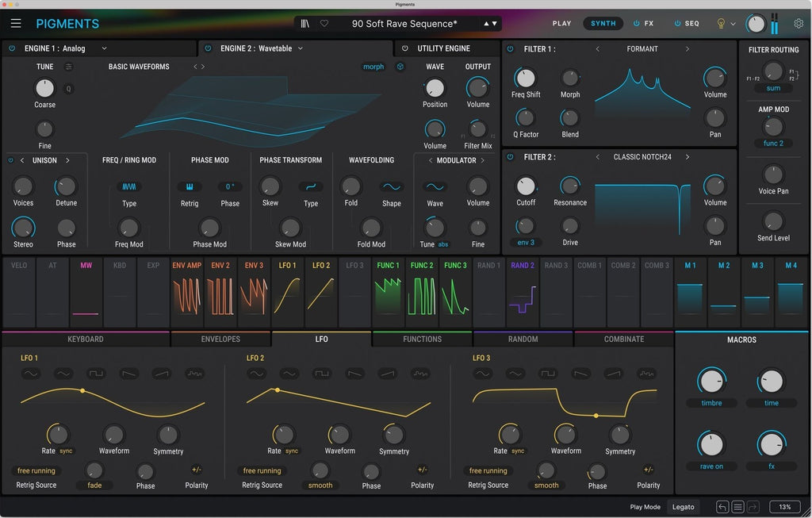Click the tune settings icon beside TUNE
This screenshot has height=518, width=812.
pyautogui.click(x=68, y=67)
